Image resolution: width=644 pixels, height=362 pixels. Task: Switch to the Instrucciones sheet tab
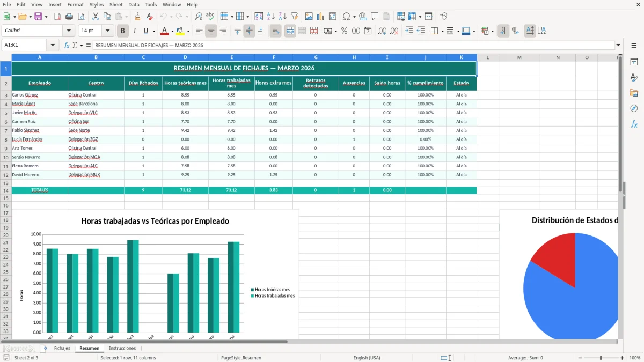(x=122, y=348)
